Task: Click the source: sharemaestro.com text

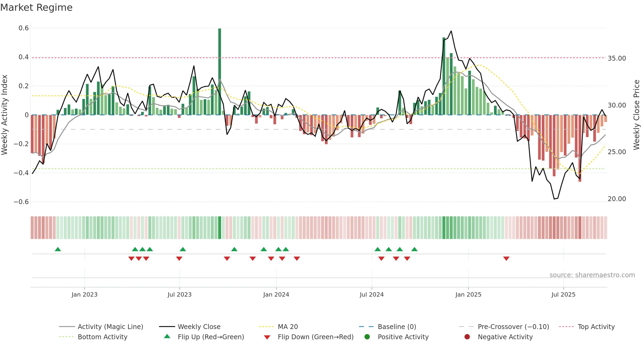Action: [x=592, y=275]
